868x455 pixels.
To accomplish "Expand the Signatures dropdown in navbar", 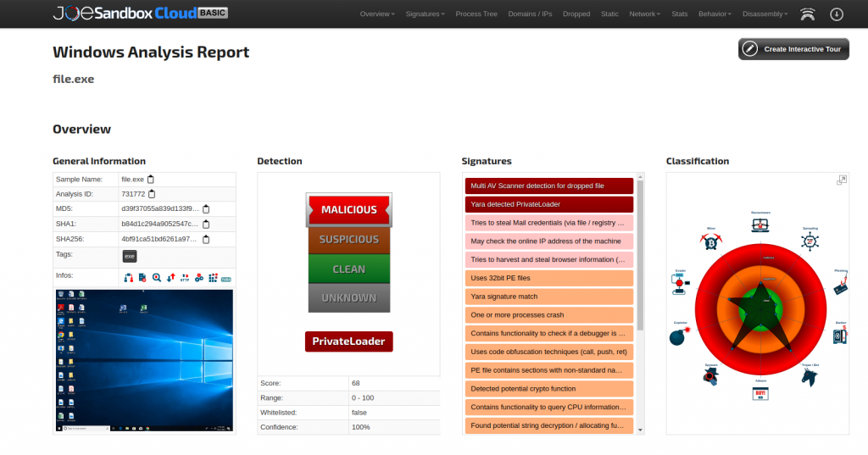I will [x=426, y=14].
